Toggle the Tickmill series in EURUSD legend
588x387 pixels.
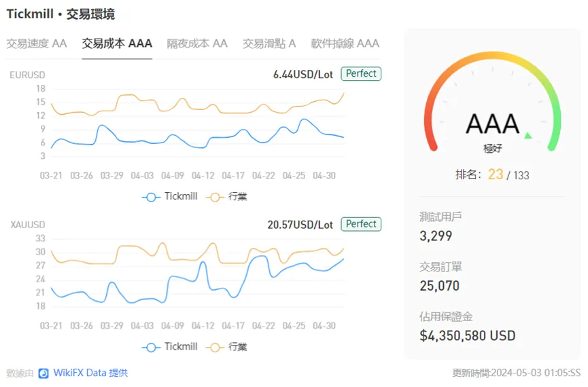tap(169, 196)
